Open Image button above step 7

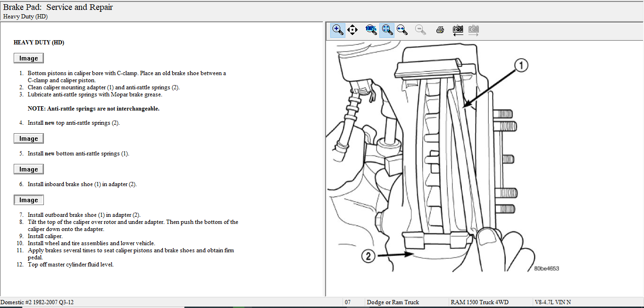[29, 200]
